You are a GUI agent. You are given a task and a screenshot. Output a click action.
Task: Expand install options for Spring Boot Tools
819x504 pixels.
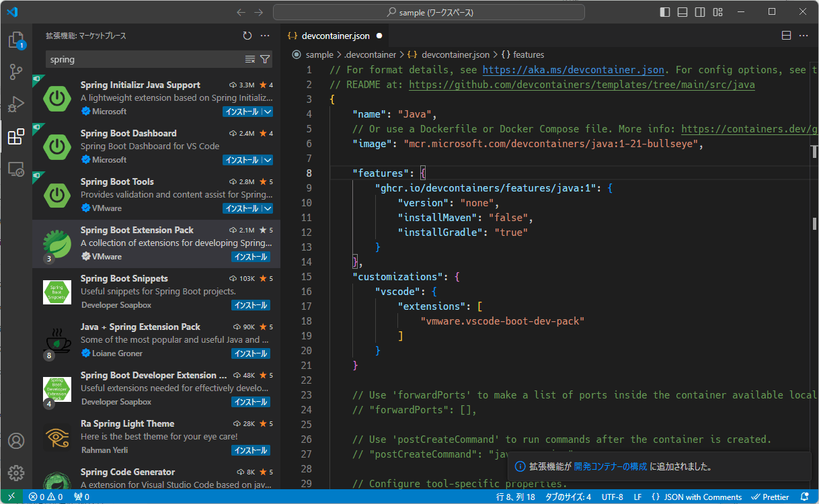click(267, 208)
